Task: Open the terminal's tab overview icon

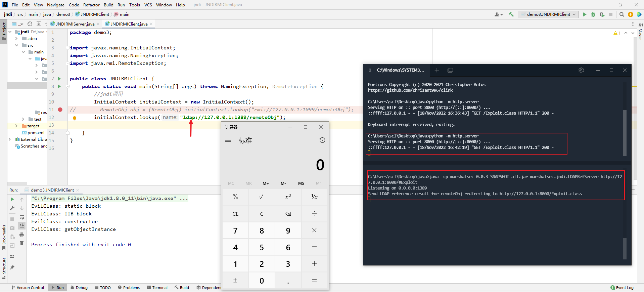Action: pyautogui.click(x=450, y=70)
